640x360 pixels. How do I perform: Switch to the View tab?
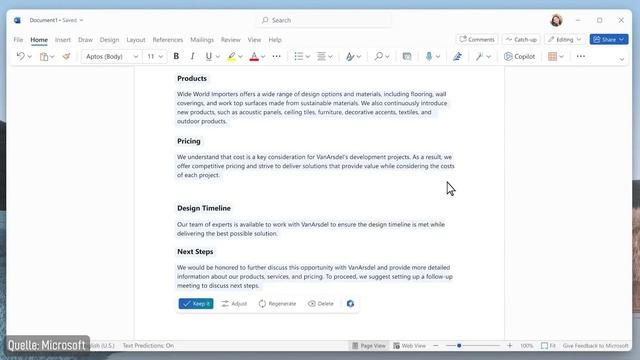tap(254, 40)
